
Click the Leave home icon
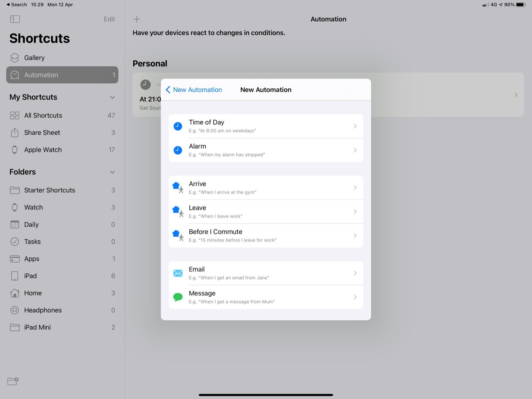click(x=178, y=211)
